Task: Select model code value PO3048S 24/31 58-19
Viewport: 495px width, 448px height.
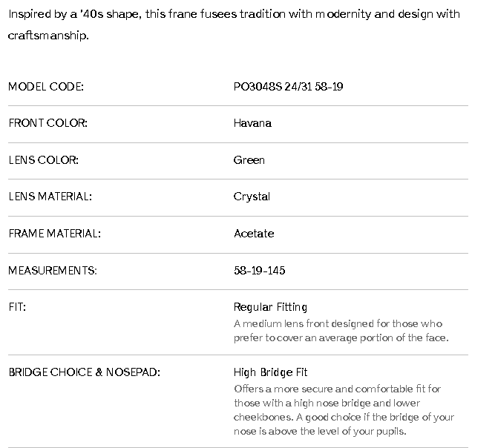Action: point(288,87)
